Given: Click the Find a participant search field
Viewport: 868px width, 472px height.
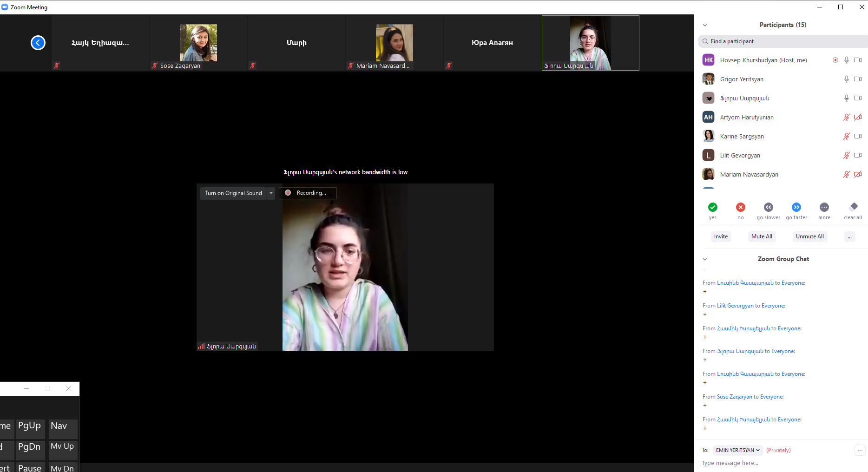Looking at the screenshot, I should tap(783, 41).
